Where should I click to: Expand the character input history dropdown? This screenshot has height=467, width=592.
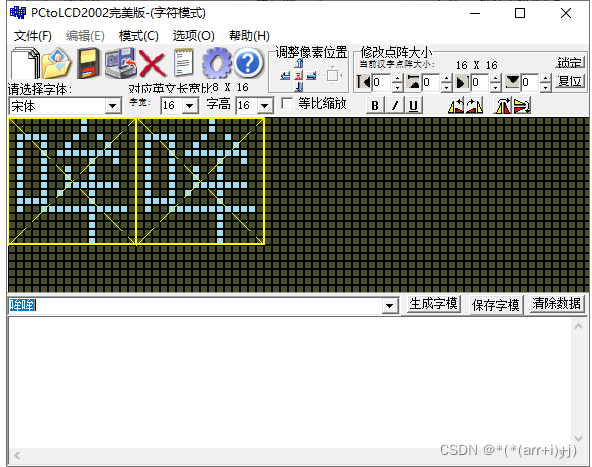point(390,305)
